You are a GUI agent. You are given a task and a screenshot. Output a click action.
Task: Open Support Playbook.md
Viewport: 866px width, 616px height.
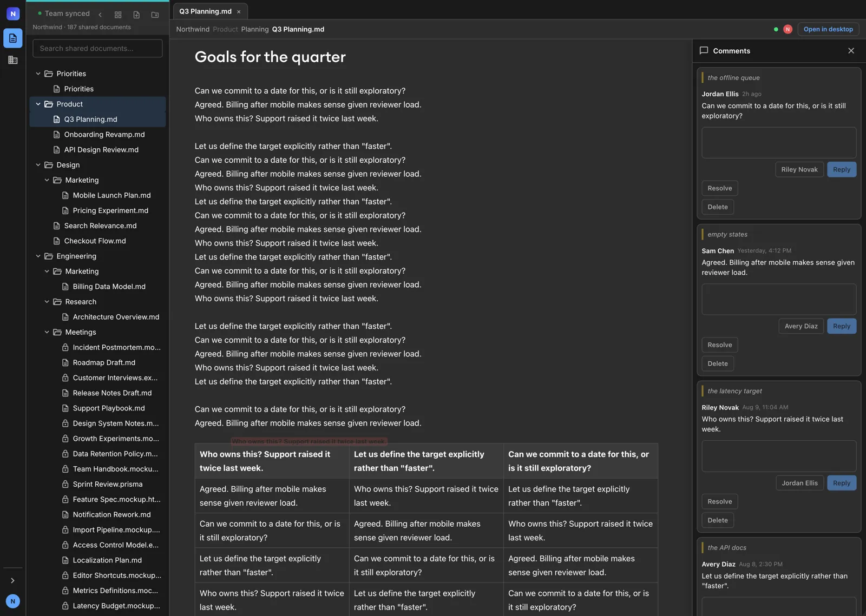[97, 408]
